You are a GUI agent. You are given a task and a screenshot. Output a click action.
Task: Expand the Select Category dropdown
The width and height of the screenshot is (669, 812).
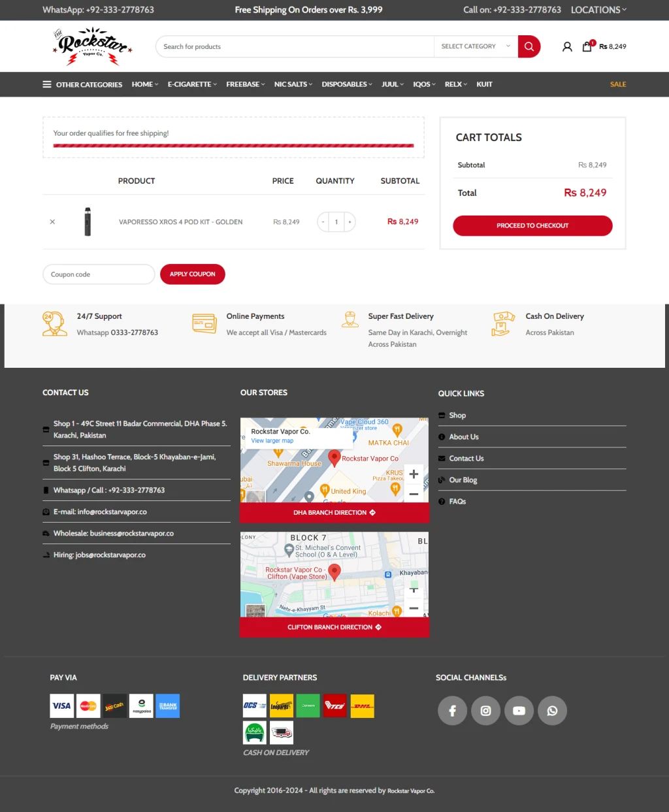476,46
